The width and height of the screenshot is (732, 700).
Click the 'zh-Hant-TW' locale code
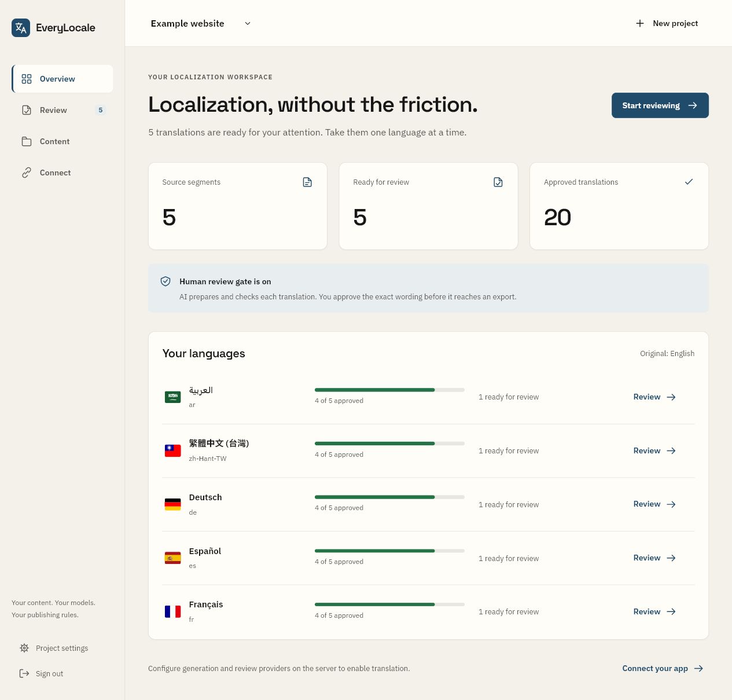click(x=208, y=459)
